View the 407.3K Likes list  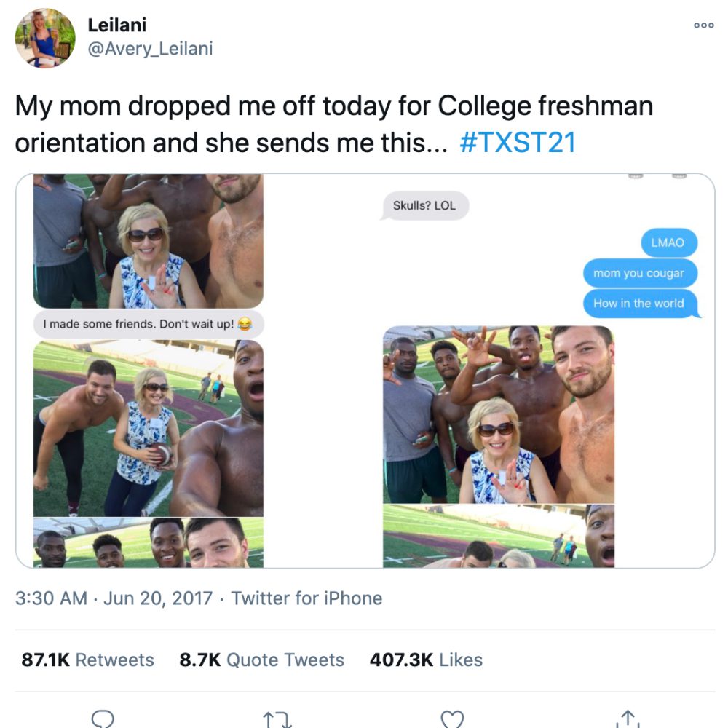click(x=426, y=660)
